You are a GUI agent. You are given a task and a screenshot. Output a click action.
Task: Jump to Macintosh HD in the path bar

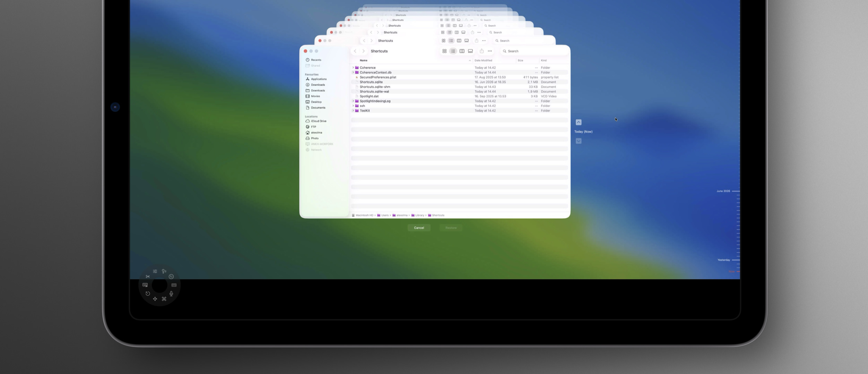click(x=363, y=215)
